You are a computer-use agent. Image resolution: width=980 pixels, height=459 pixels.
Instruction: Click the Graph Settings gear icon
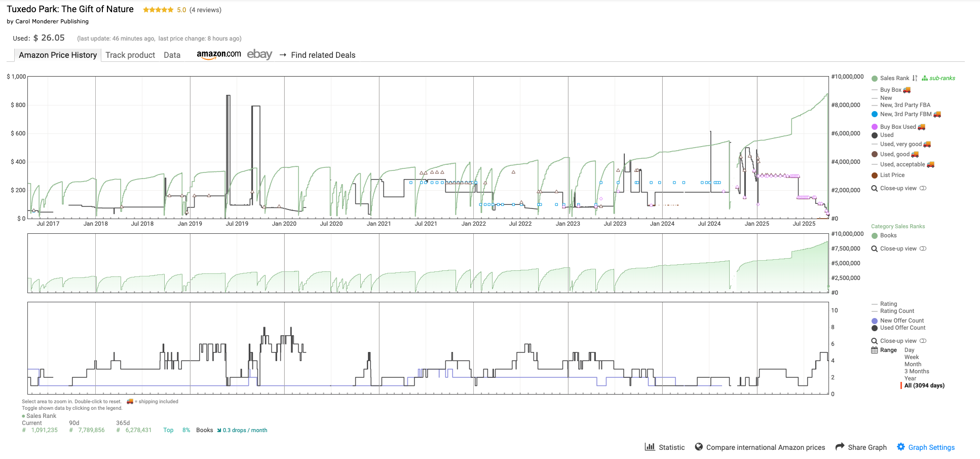pyautogui.click(x=900, y=447)
